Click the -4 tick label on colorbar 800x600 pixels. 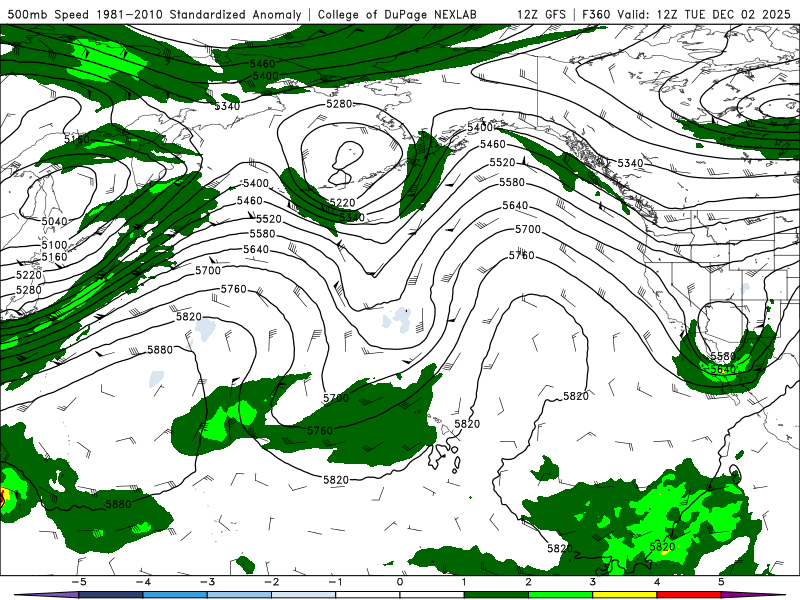pos(143,582)
